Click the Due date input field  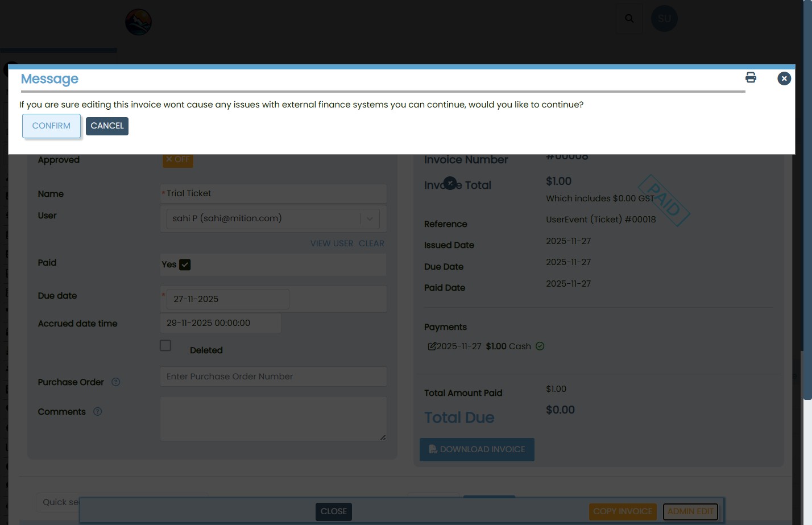tap(227, 299)
